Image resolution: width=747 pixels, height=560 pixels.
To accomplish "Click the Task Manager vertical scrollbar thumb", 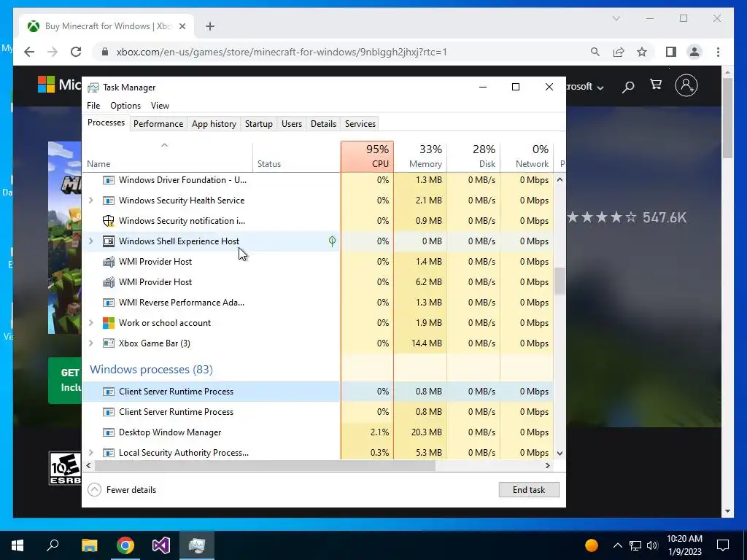I will pyautogui.click(x=560, y=281).
